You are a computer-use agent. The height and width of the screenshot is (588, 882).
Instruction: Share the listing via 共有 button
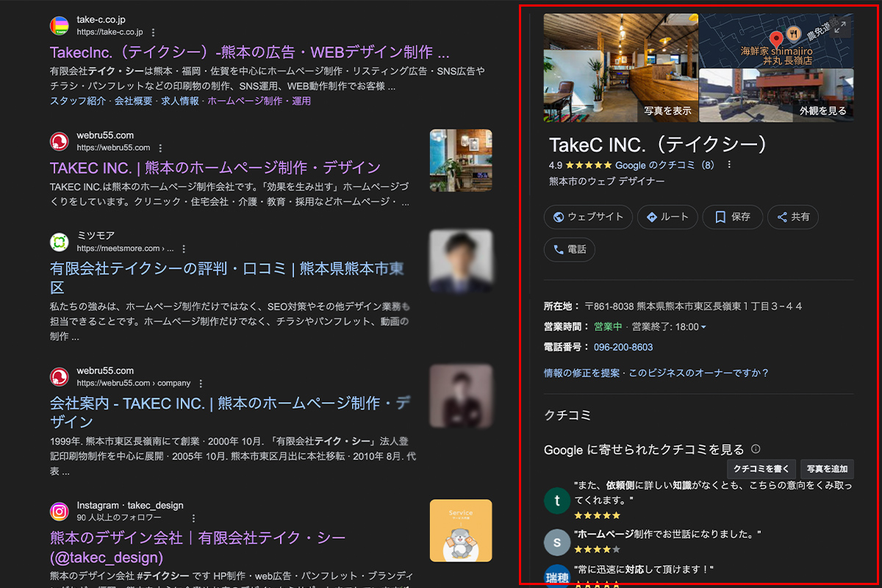pos(792,217)
